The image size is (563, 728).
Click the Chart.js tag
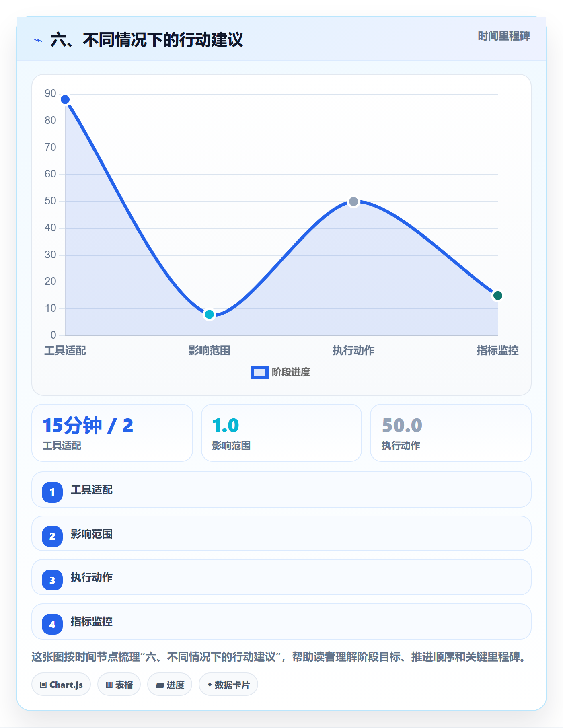tap(61, 685)
